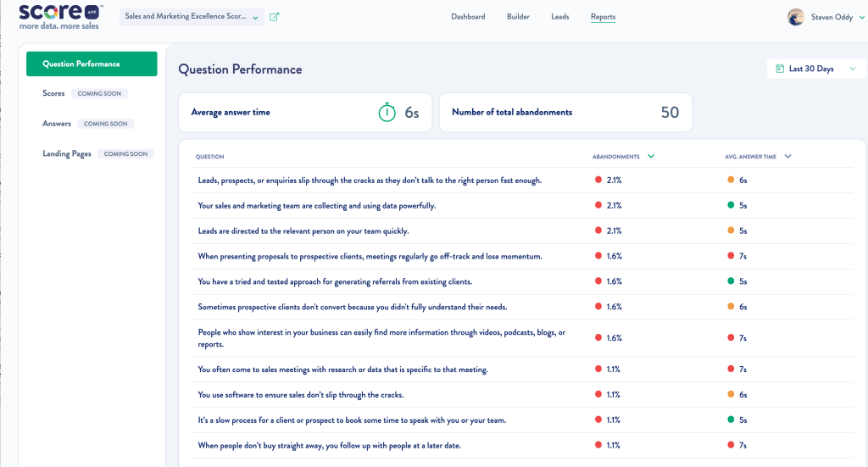This screenshot has width=868, height=467.
Task: Open scorecard in new window icon
Action: (274, 17)
